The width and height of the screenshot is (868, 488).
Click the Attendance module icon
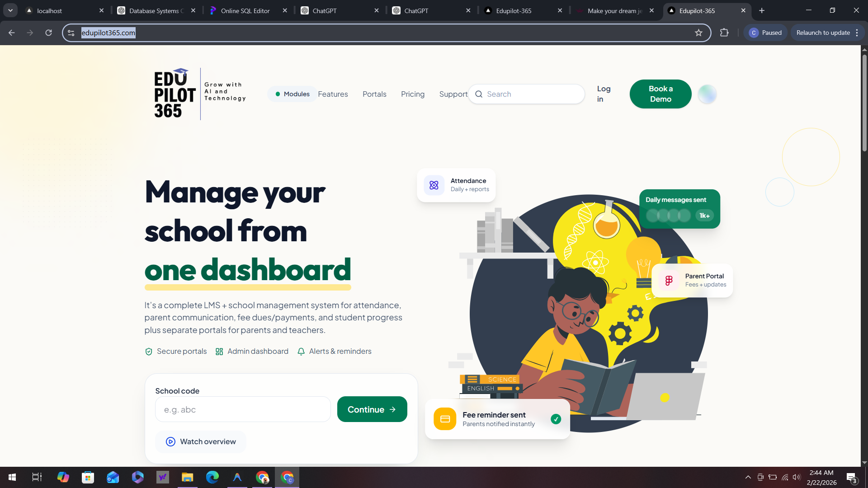[434, 185]
